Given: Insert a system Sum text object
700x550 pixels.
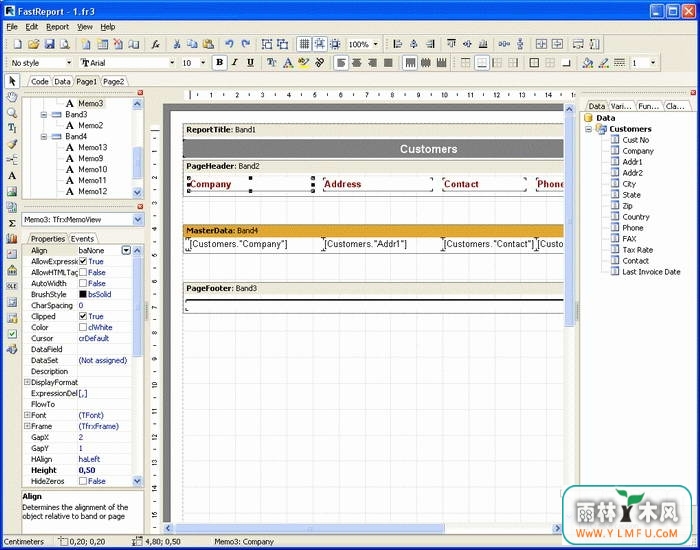Looking at the screenshot, I should point(12,223).
